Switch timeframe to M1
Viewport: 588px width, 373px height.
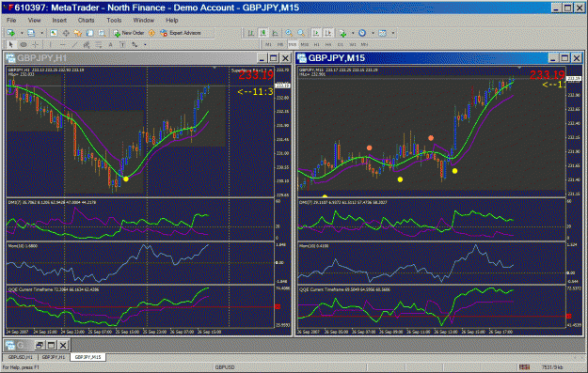click(x=268, y=44)
